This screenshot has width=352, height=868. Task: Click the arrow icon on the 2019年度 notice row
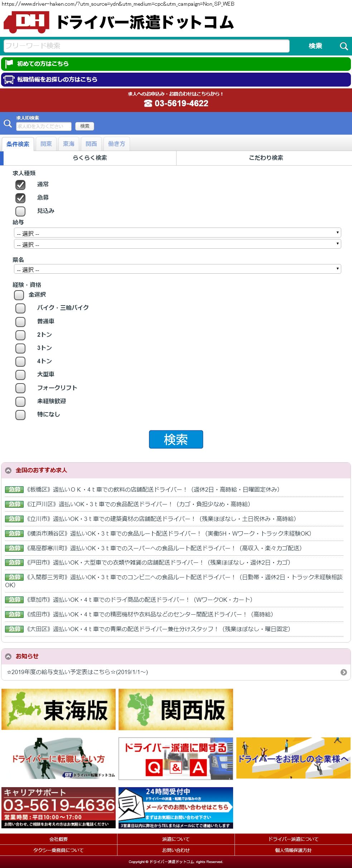pyautogui.click(x=343, y=672)
